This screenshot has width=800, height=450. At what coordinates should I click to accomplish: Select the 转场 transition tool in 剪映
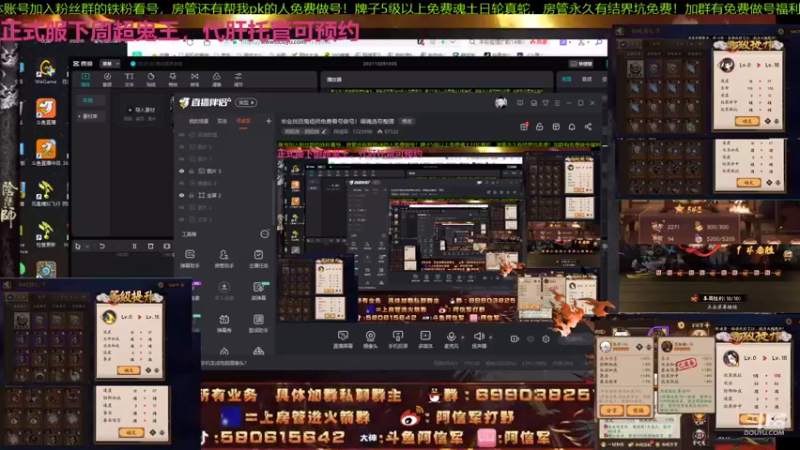click(x=194, y=79)
